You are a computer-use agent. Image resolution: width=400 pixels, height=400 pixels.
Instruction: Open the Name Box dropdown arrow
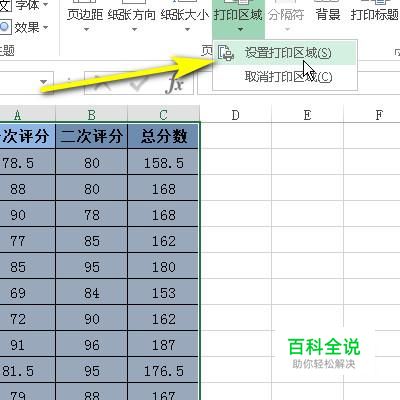(43, 82)
